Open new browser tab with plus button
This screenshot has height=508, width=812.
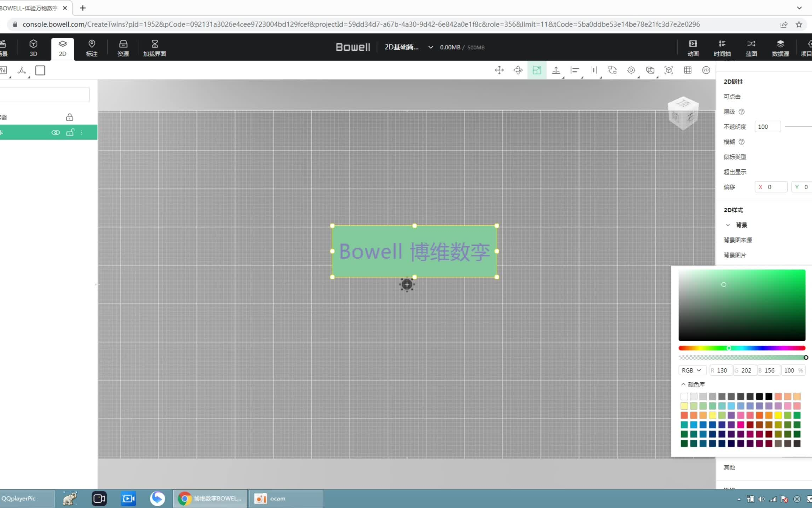tap(83, 8)
